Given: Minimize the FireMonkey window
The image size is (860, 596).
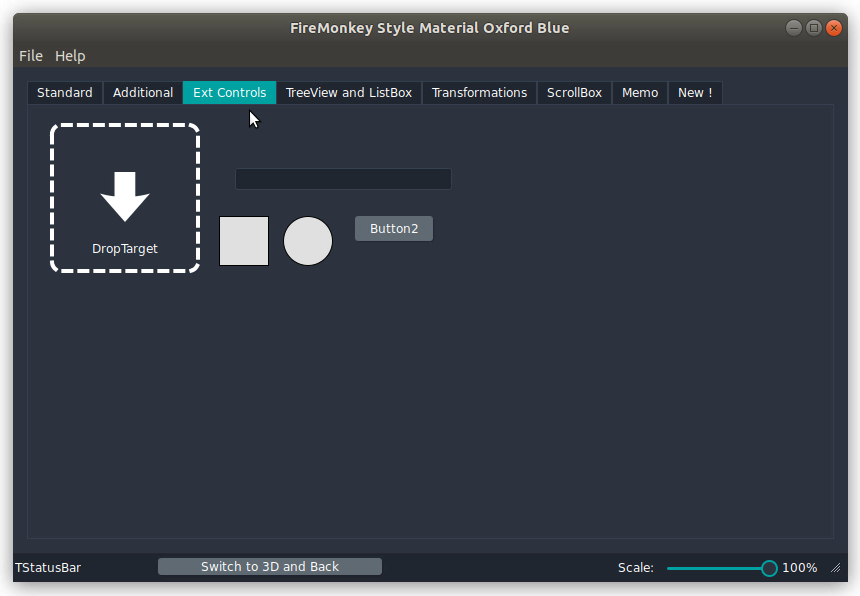Looking at the screenshot, I should tap(794, 28).
